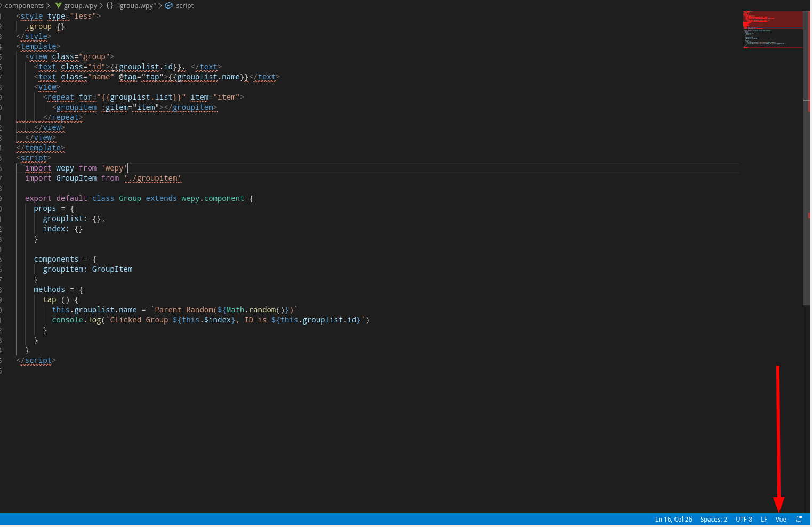Screen dimensions: 812x527
Task: Open the Spaces: 2 indentation setting
Action: 713,519
